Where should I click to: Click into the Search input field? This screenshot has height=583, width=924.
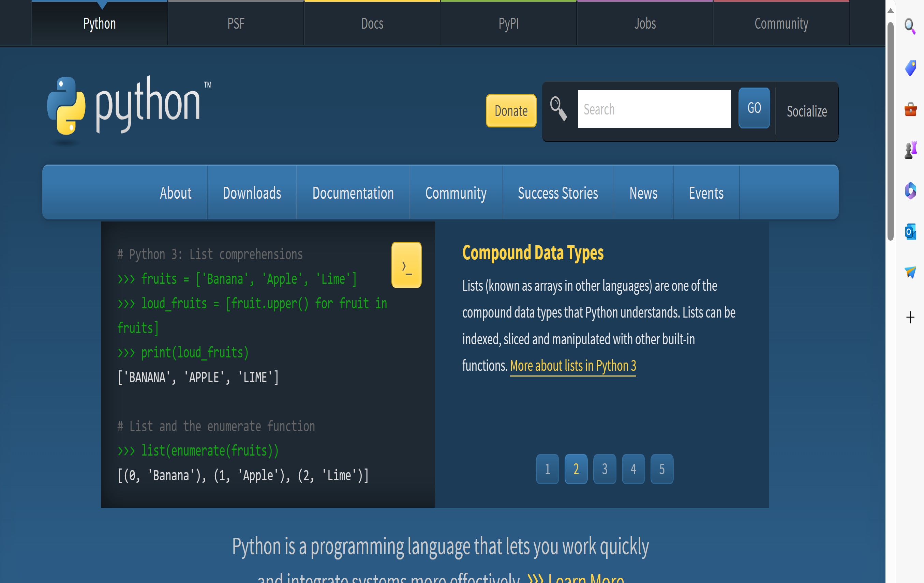(654, 109)
